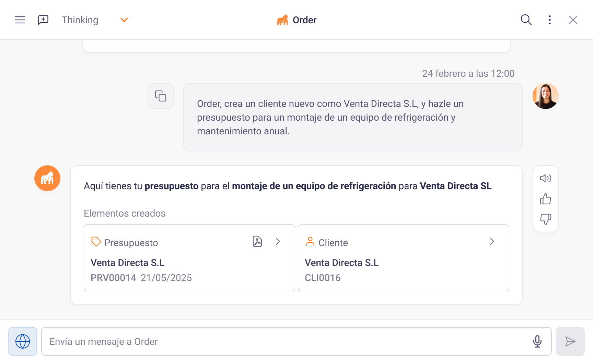Download the Presupuesto PDF file
Viewport: 593px width, 364px height.
click(257, 242)
